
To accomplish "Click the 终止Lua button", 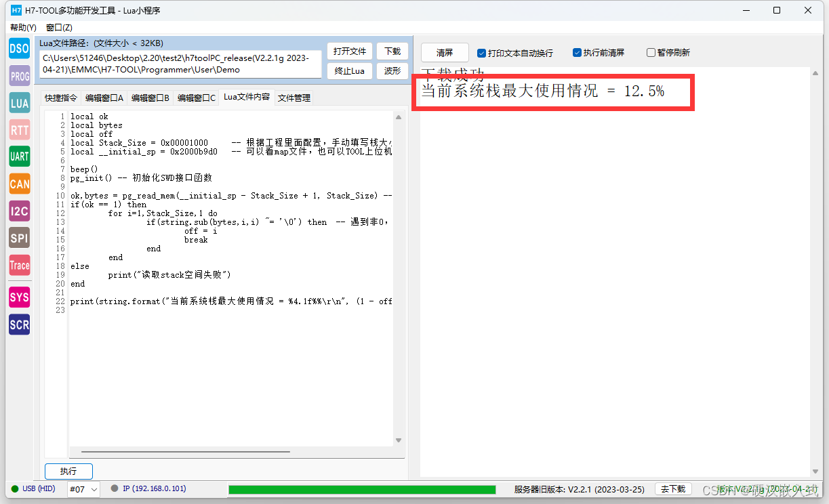I will pyautogui.click(x=350, y=71).
